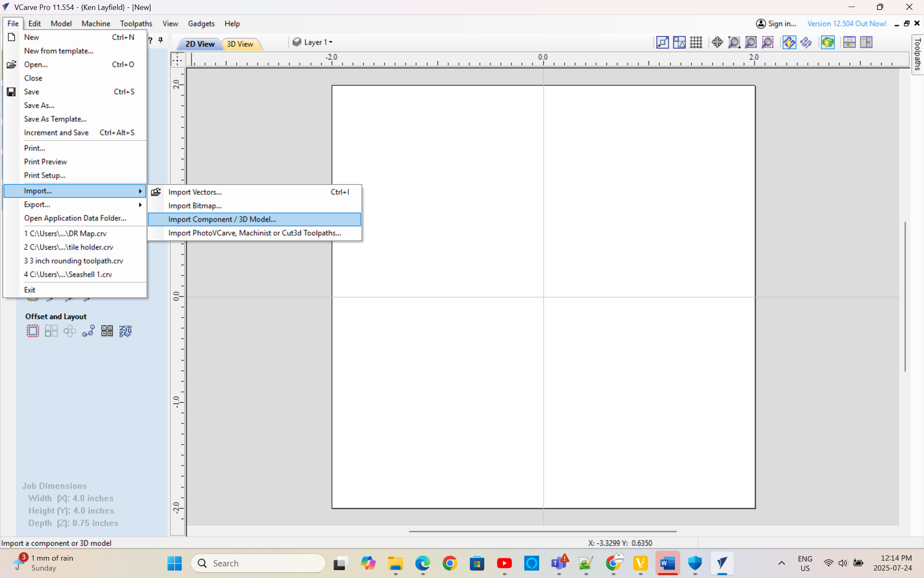Choose Save As Template
The height and width of the screenshot is (578, 924).
tap(75, 119)
